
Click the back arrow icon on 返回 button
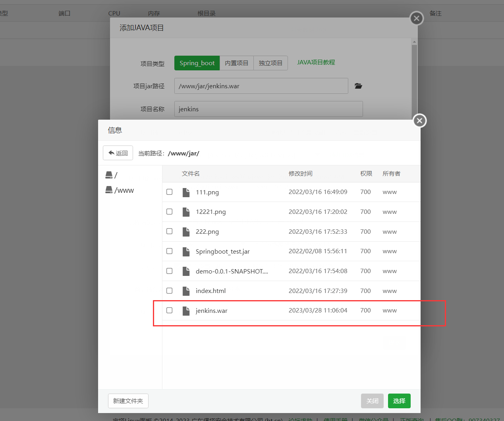112,153
